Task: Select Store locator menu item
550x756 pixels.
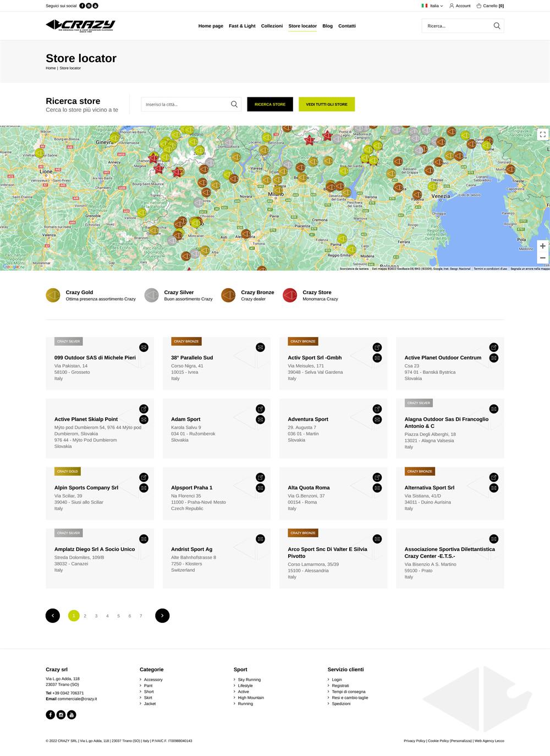Action: click(x=302, y=26)
